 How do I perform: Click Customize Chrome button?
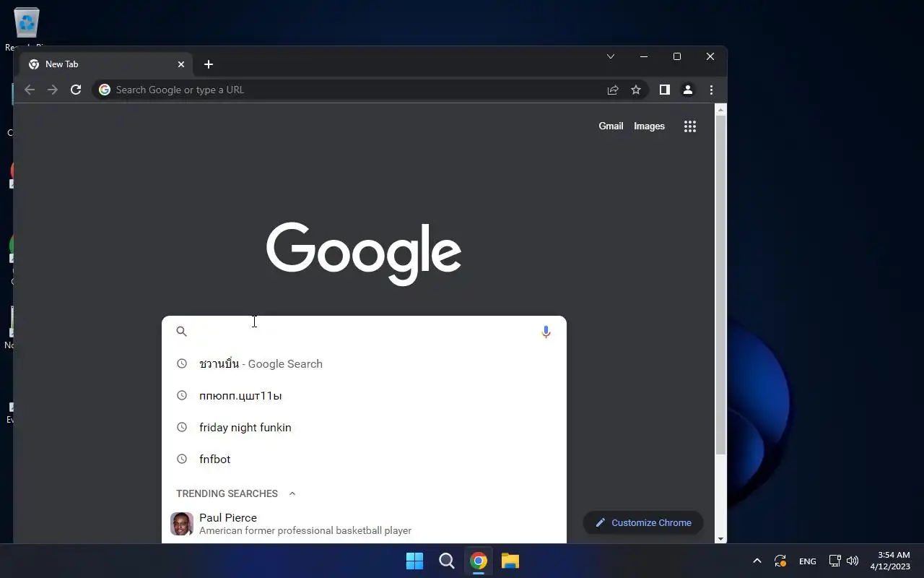click(x=643, y=522)
